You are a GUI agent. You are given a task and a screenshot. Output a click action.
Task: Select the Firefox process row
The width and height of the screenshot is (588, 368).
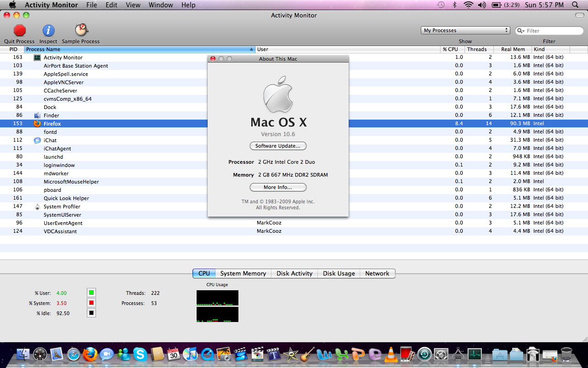coord(294,123)
